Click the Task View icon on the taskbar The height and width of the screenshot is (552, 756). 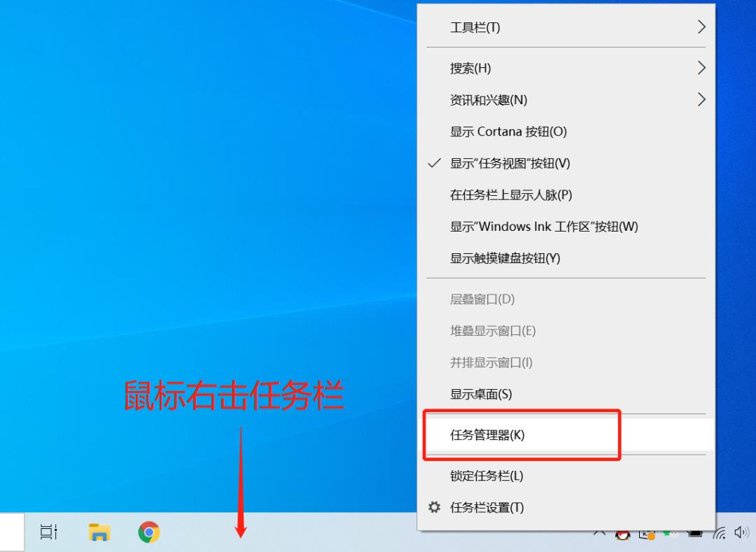[48, 532]
